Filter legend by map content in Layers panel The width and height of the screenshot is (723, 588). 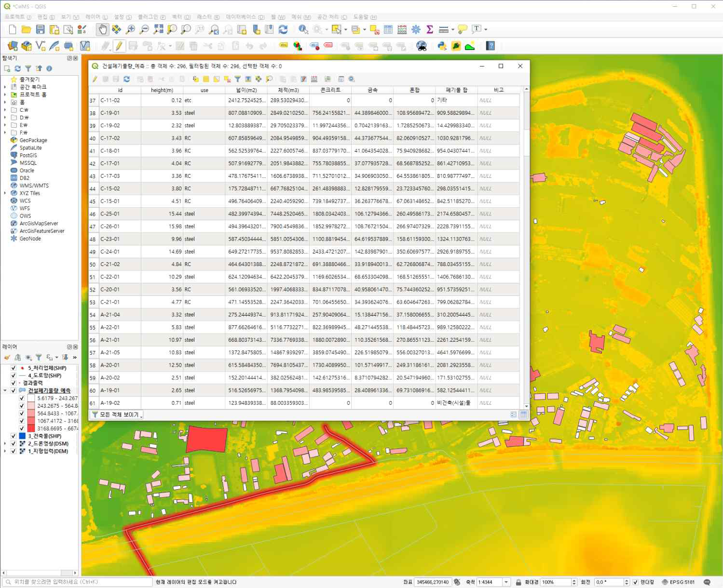[39, 358]
